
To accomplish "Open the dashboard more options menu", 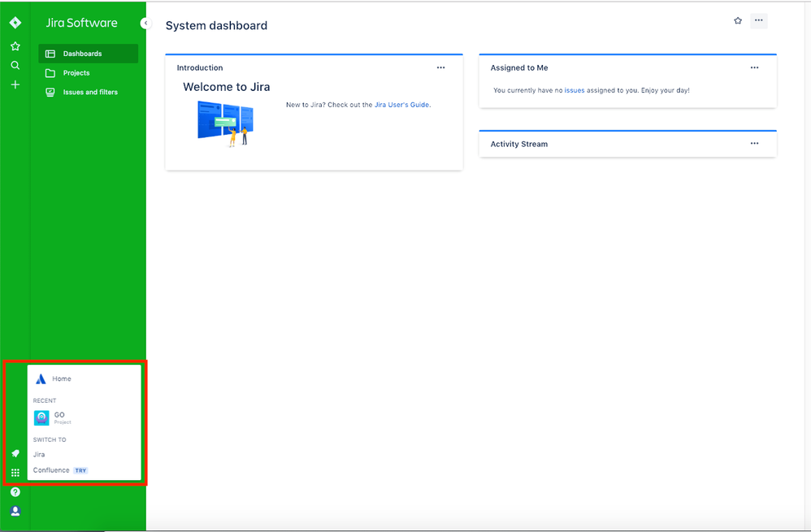I will tap(758, 20).
